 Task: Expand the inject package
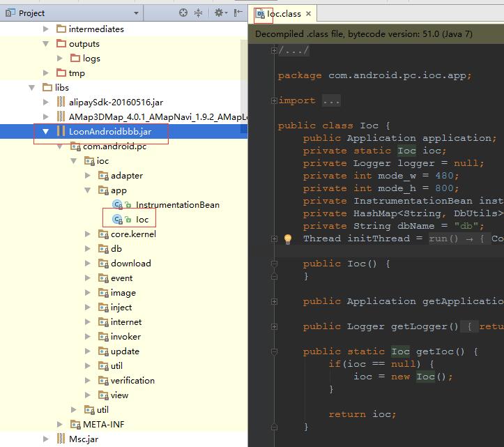(x=87, y=307)
